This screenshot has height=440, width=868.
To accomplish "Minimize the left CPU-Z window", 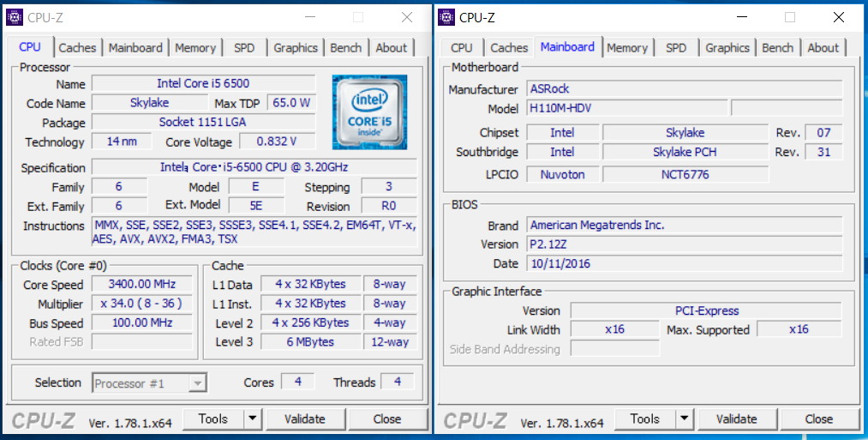I will pos(310,17).
